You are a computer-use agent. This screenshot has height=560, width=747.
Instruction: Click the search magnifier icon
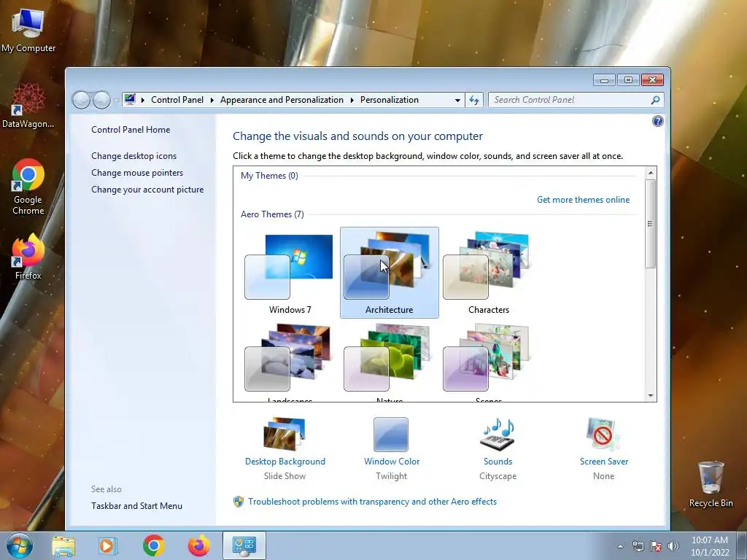click(656, 100)
